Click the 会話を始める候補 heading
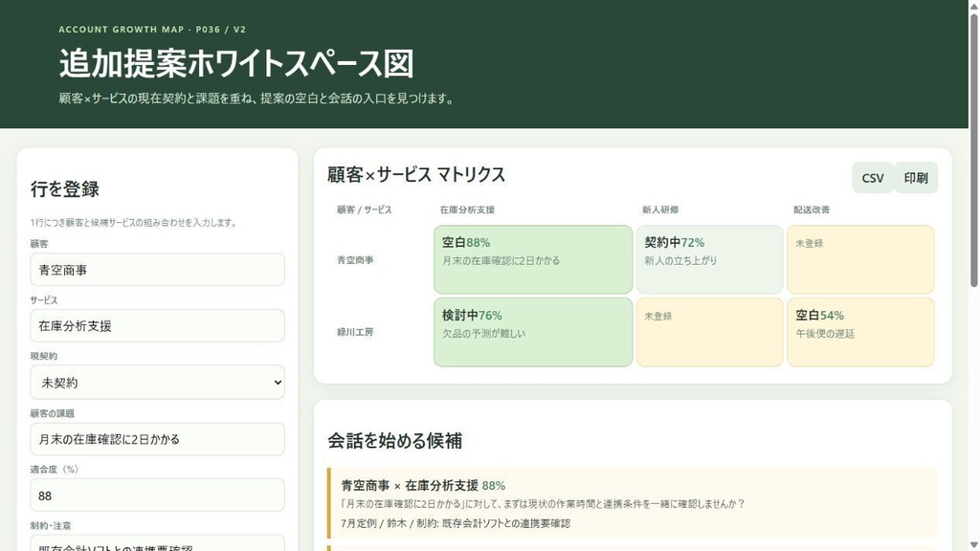 pos(395,441)
